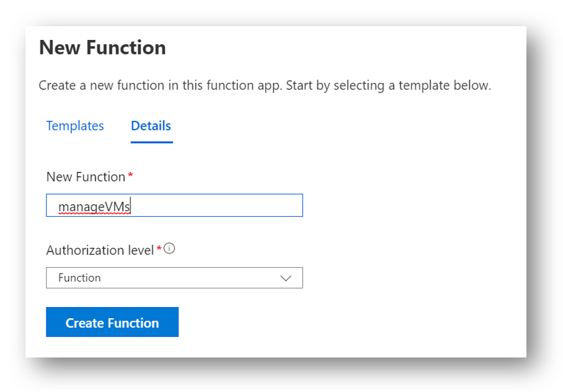Open the Authorization level combo box

coord(175,277)
